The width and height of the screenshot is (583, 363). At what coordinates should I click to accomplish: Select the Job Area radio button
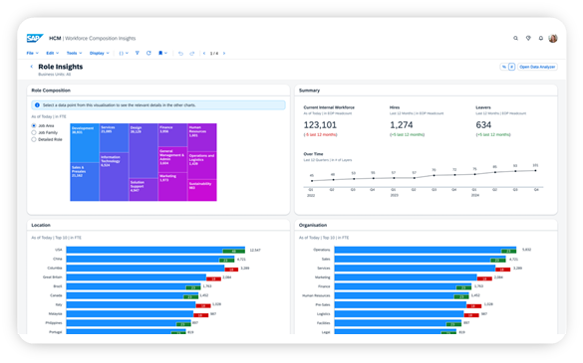34,126
